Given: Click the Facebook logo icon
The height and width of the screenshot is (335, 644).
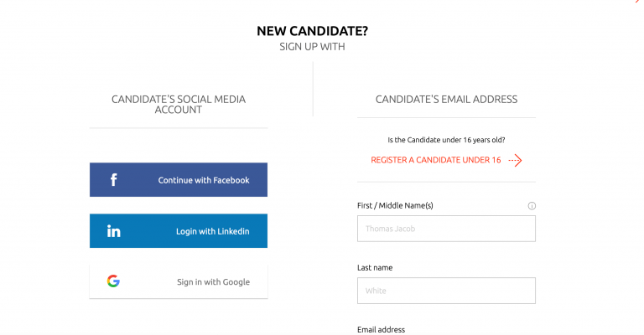Looking at the screenshot, I should click(113, 180).
